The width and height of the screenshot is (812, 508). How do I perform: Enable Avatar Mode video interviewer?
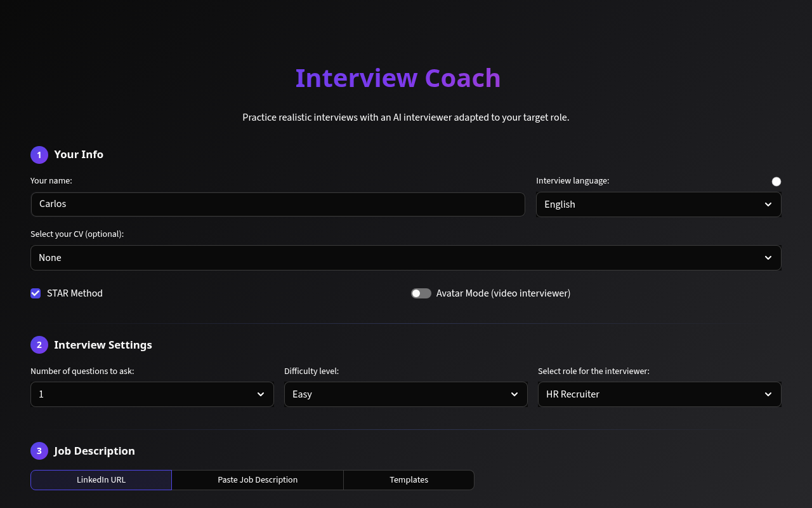421,293
